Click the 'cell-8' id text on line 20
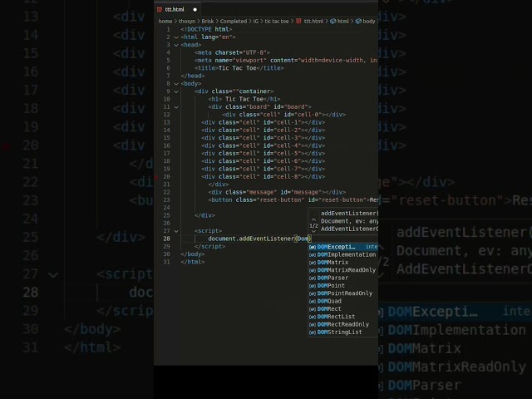532x399 pixels. point(288,177)
